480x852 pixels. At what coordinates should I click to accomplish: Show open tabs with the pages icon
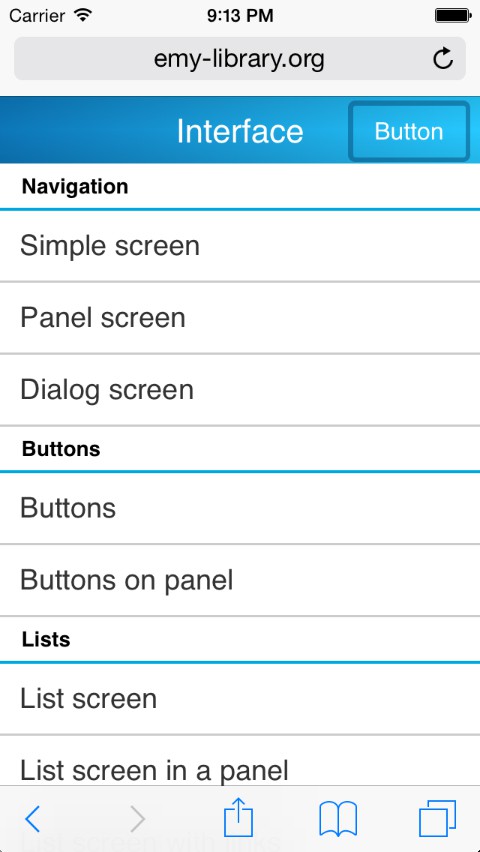click(x=438, y=819)
